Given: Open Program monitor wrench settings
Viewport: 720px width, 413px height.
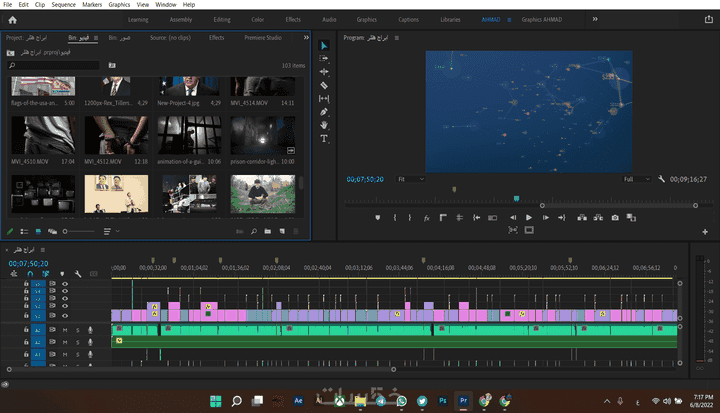Looking at the screenshot, I should [662, 179].
